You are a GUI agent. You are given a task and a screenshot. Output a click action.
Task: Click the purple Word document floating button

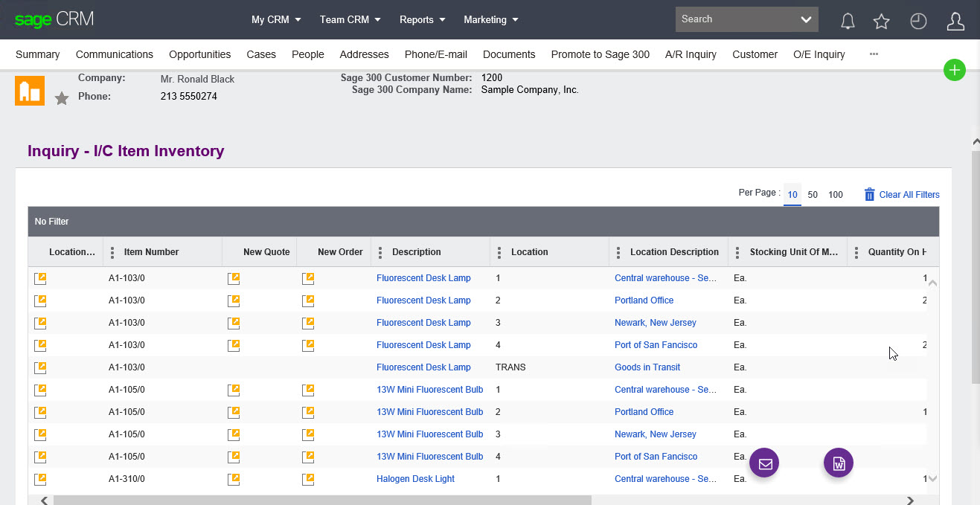[839, 463]
